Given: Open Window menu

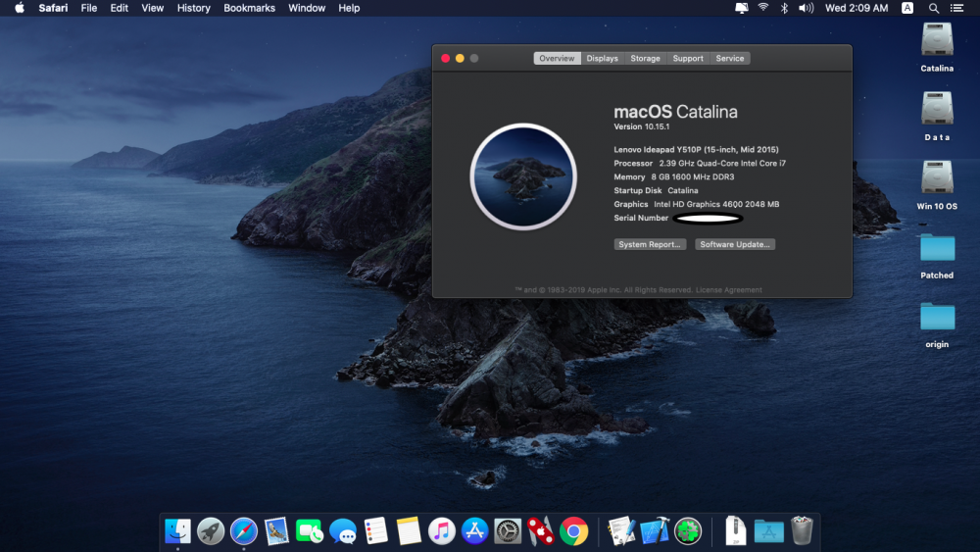Looking at the screenshot, I should (x=306, y=8).
